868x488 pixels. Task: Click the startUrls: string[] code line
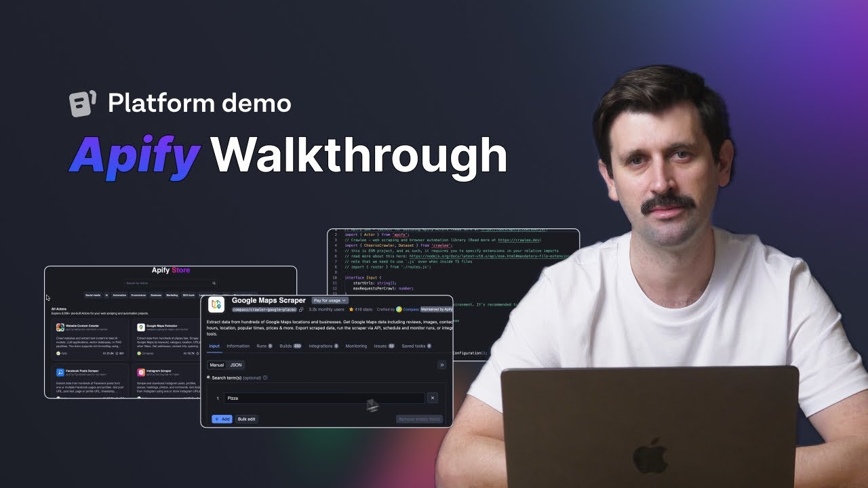(374, 283)
